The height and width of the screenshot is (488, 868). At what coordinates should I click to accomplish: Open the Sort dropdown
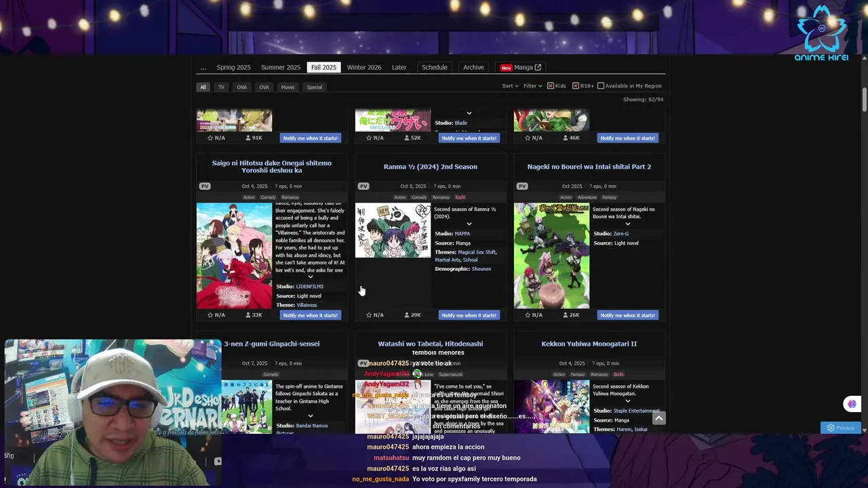(x=510, y=86)
